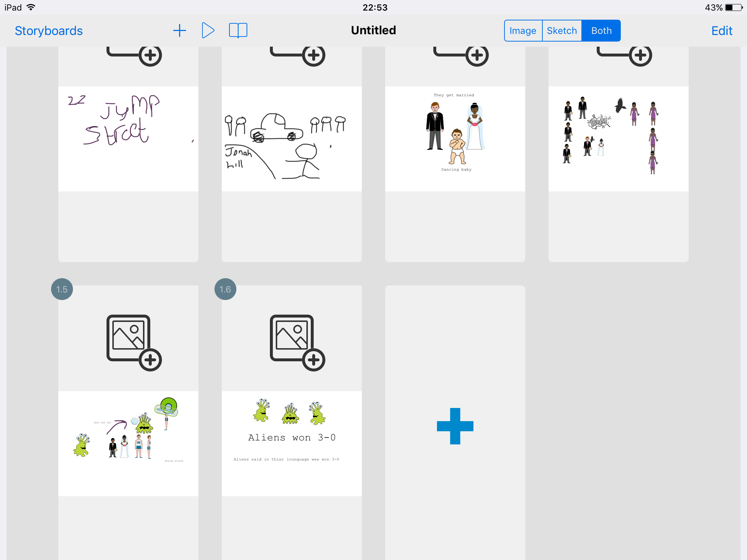Add image above the BOOM wedding frame
Image resolution: width=747 pixels, height=560 pixels.
click(624, 57)
